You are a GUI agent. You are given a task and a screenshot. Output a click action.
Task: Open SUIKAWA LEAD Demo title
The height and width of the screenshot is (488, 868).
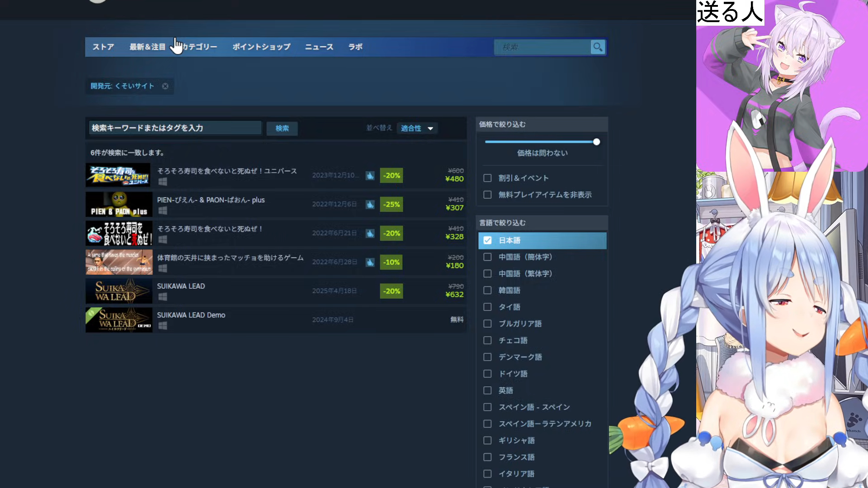pos(191,315)
